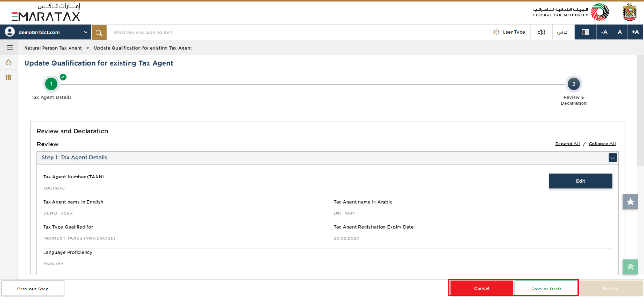Toggle the contrast theme icon
644x306 pixels.
[x=585, y=32]
